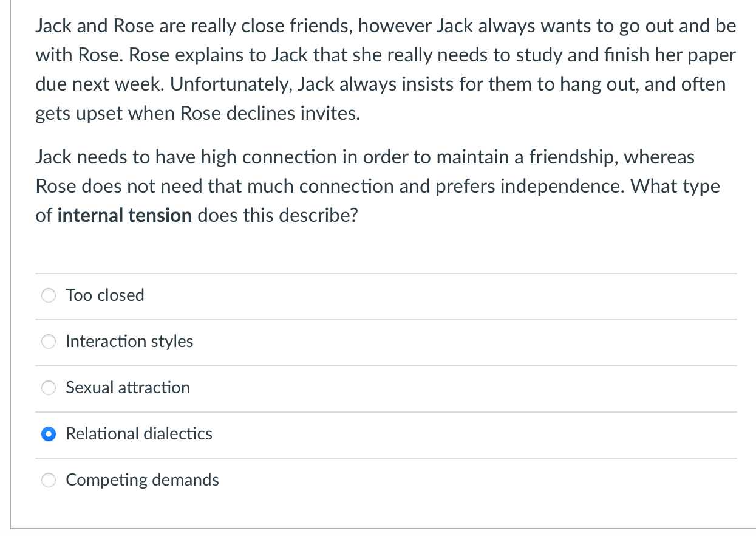Select the "Too closed" radio button

(48, 295)
